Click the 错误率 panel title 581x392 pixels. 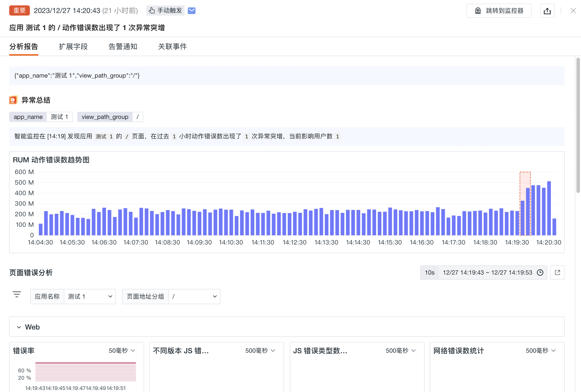(x=24, y=351)
